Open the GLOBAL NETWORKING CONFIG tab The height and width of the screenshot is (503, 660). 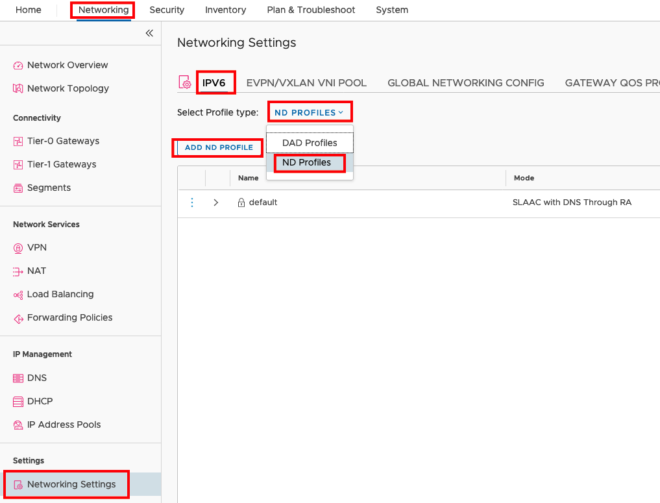click(x=465, y=83)
